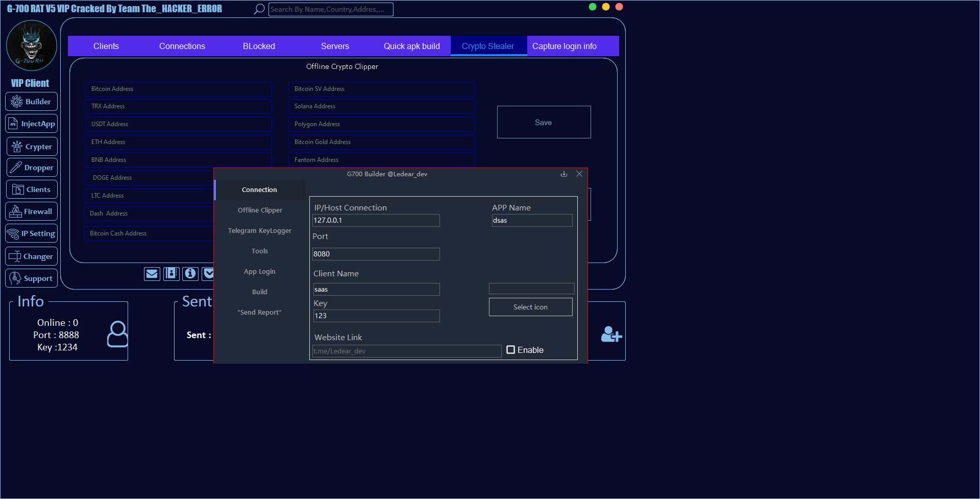
Task: Click the Polygon Address field
Action: click(382, 124)
